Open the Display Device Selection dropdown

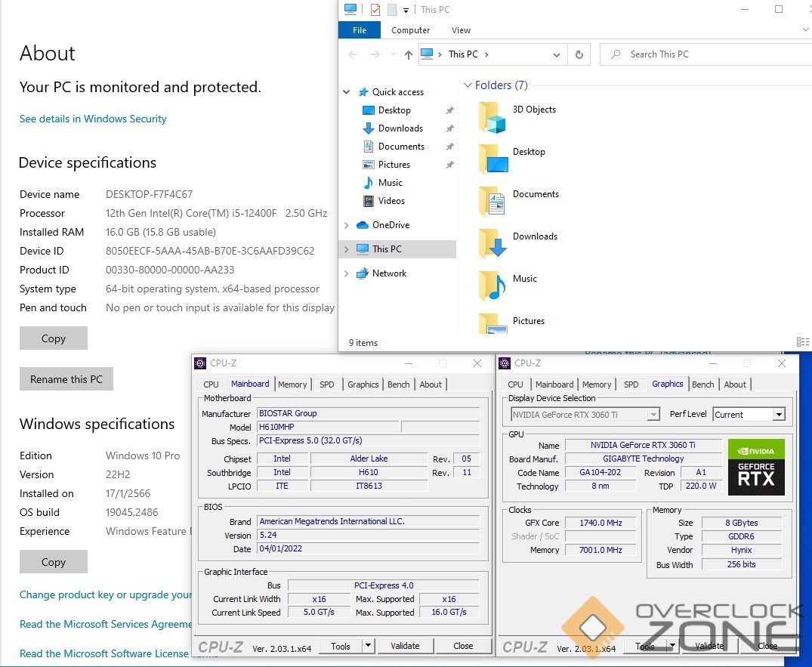[653, 414]
